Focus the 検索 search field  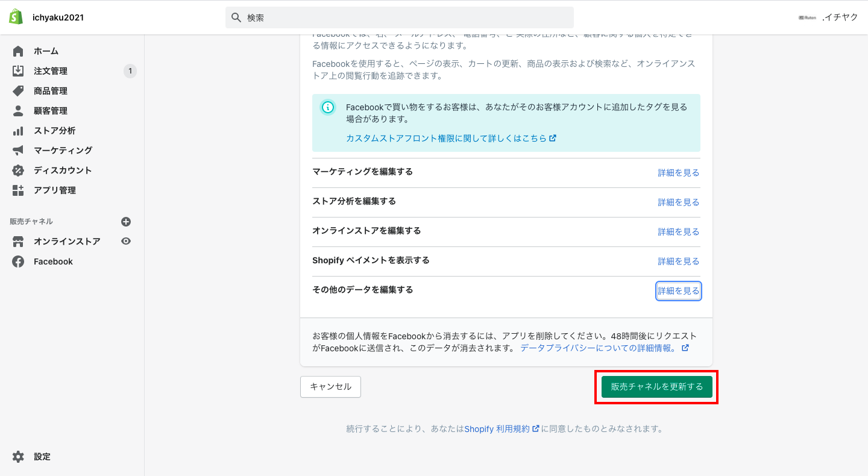[x=400, y=17]
